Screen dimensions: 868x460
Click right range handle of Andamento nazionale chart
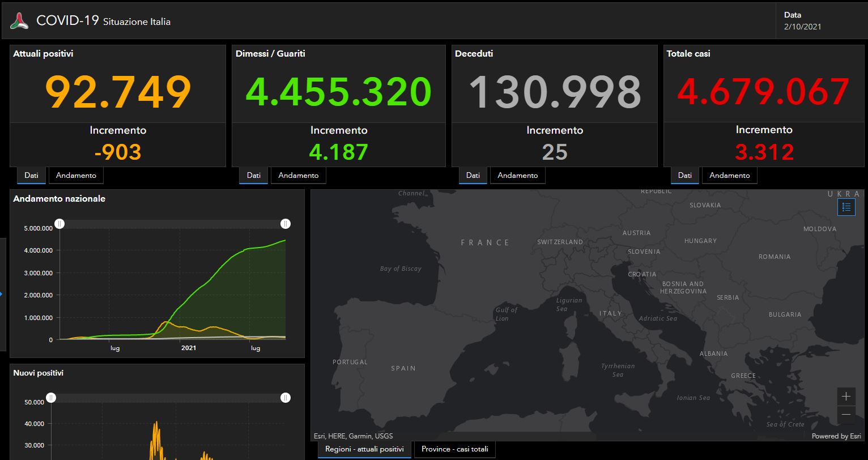286,224
